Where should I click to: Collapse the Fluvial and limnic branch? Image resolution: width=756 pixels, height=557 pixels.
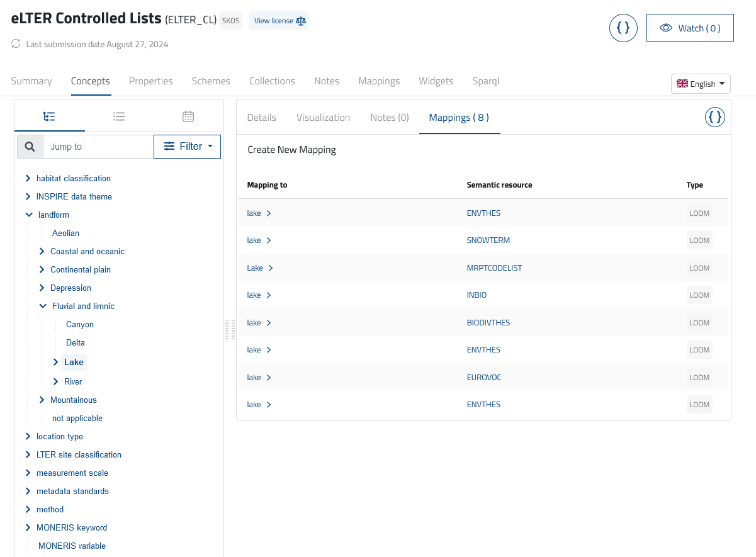tap(43, 306)
